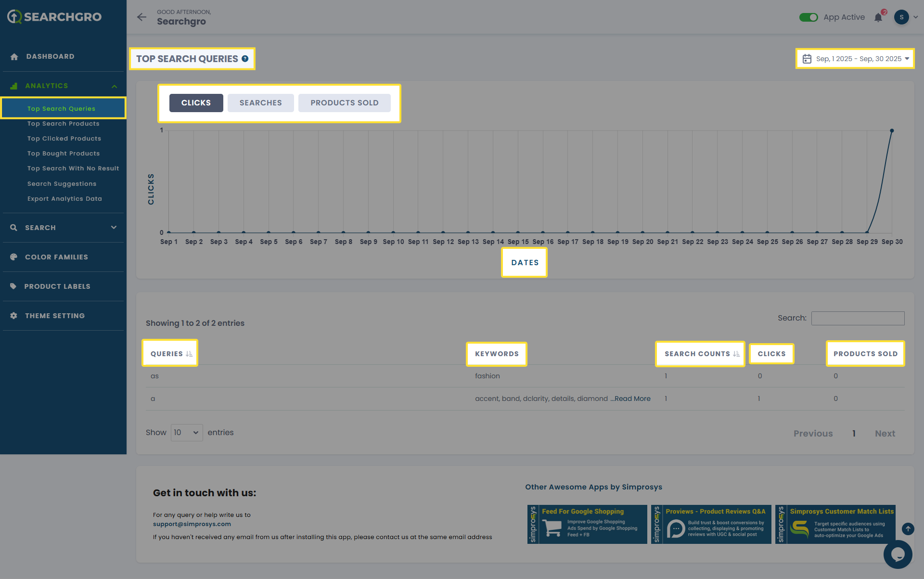924x579 pixels.
Task: Switch chart to Searches tab
Action: click(x=260, y=103)
